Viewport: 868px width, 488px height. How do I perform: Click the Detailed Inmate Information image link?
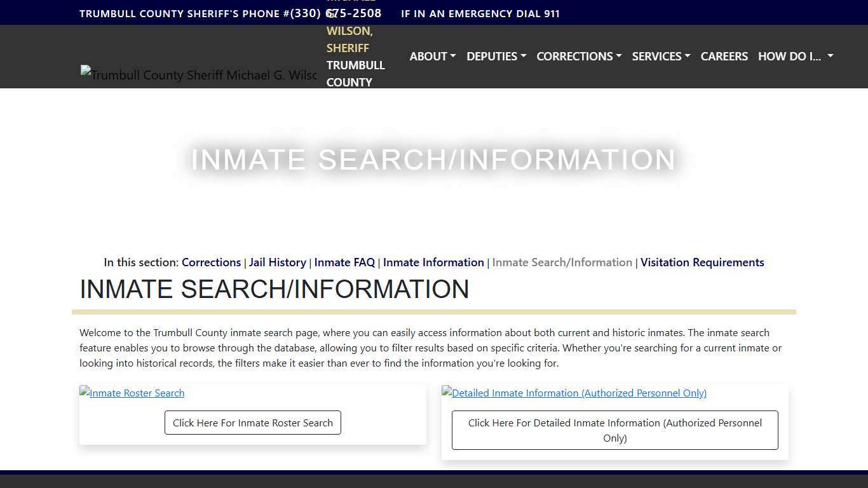point(574,393)
